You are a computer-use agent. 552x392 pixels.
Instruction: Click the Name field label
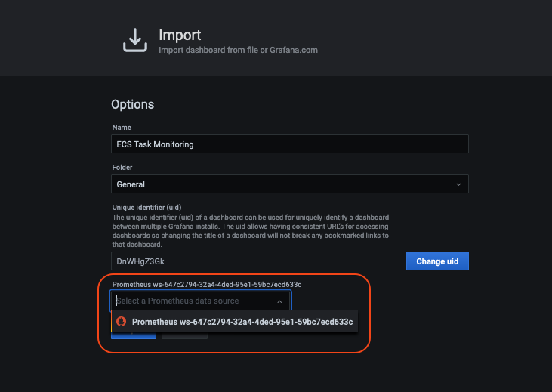122,128
